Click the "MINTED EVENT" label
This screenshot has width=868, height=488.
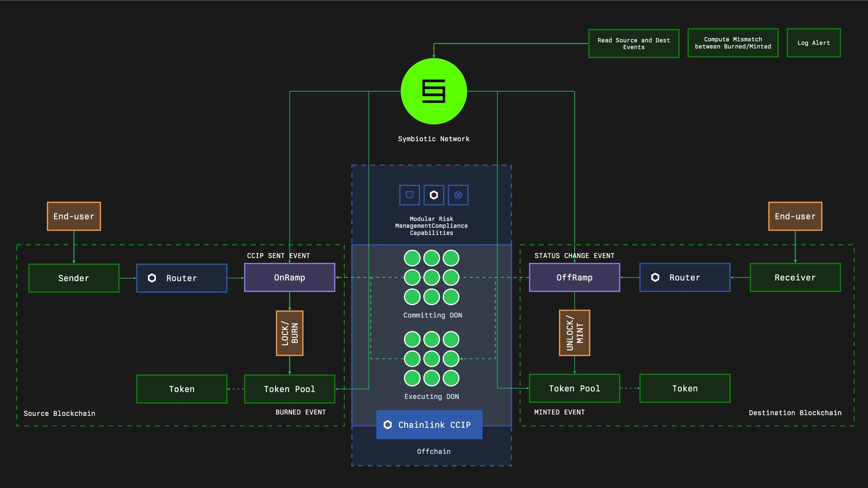559,412
